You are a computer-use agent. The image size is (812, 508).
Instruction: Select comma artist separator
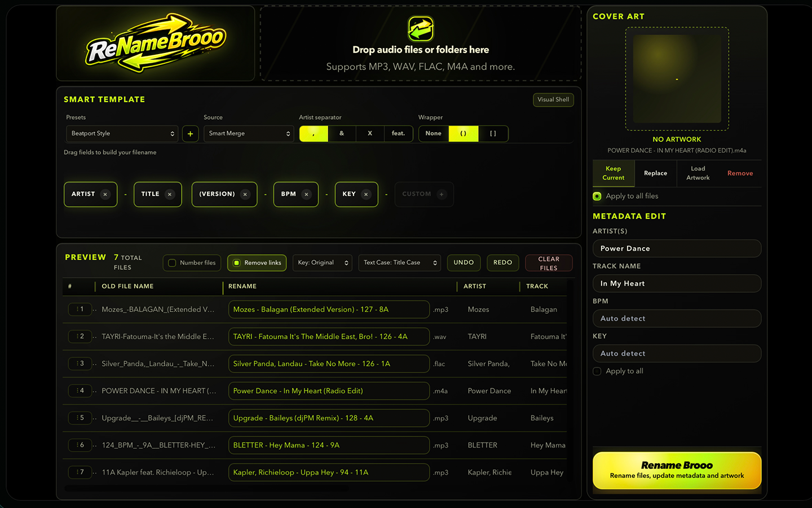tap(314, 134)
